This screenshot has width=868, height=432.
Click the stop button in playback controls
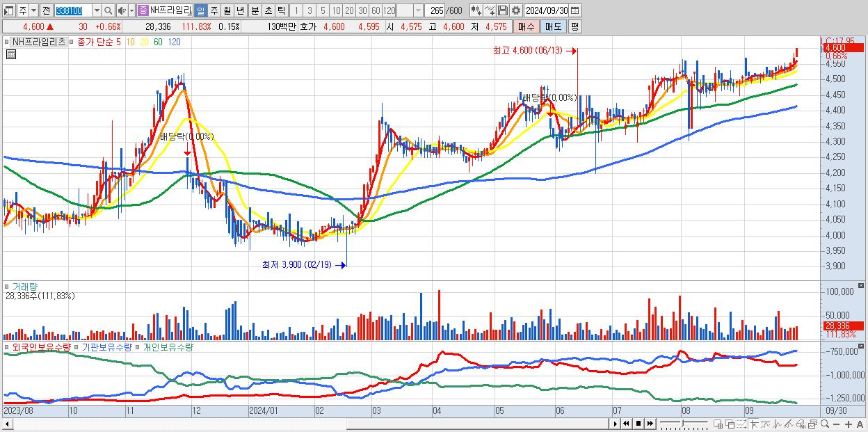pos(638,424)
